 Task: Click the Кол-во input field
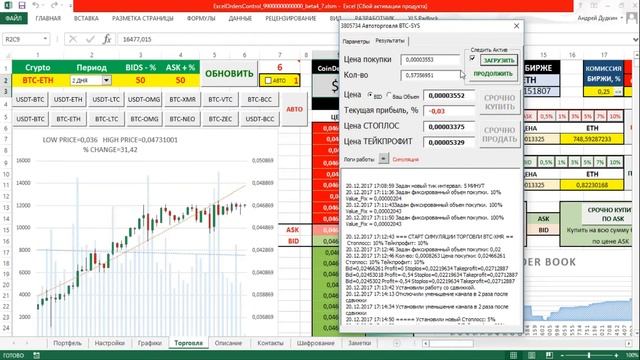tap(430, 76)
